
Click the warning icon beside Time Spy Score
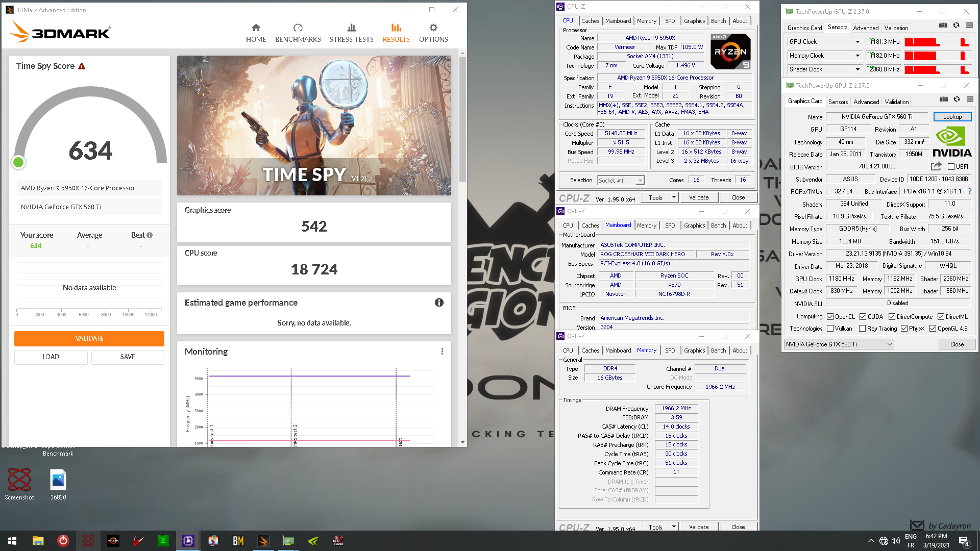82,66
